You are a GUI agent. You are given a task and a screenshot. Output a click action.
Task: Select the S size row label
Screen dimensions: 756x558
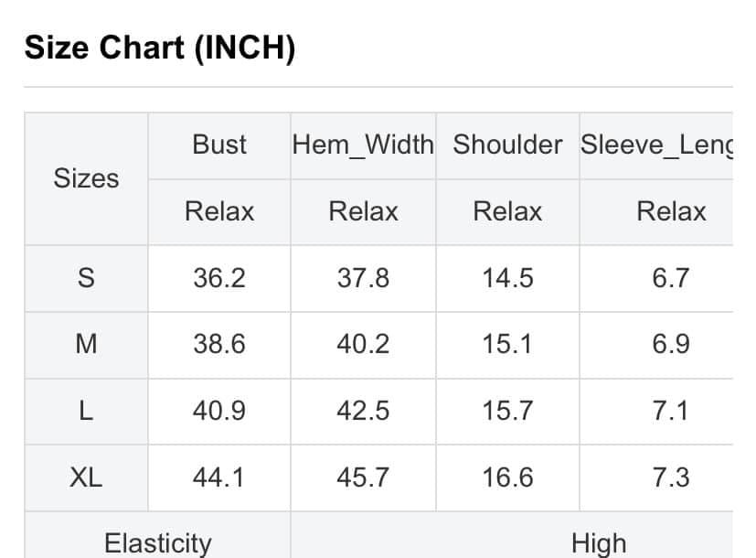tap(86, 278)
